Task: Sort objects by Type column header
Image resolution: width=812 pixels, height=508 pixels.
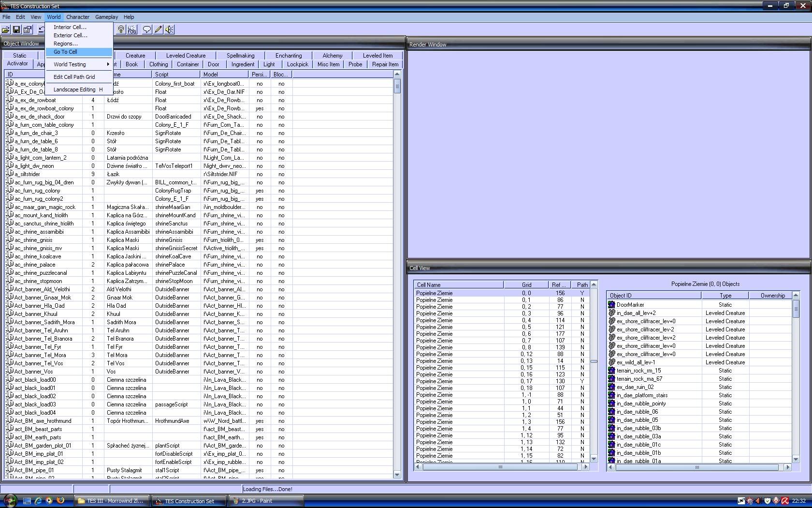Action: pos(725,296)
